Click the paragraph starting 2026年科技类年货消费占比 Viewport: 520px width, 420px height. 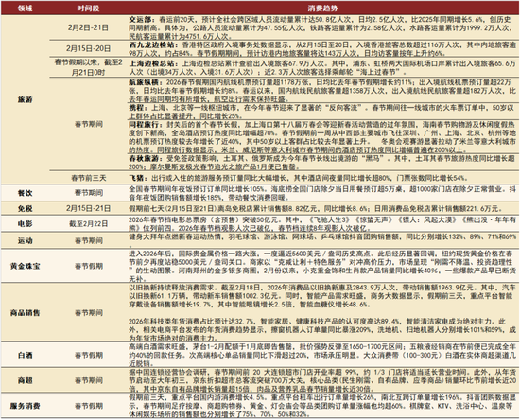(x=322, y=330)
